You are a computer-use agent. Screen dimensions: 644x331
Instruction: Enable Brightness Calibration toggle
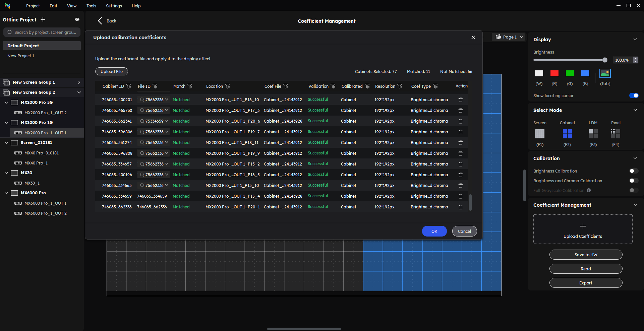(x=633, y=171)
